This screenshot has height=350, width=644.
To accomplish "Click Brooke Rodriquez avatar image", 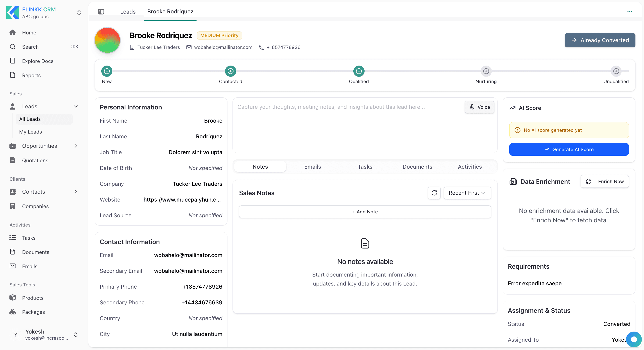I will click(107, 40).
